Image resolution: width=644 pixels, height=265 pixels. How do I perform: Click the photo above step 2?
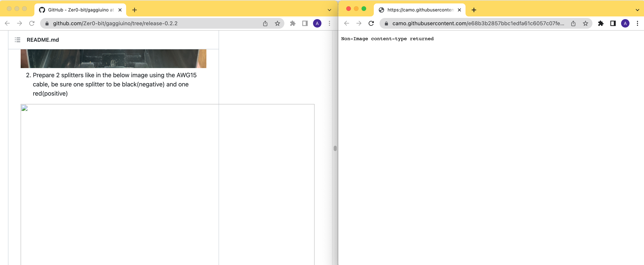(114, 59)
